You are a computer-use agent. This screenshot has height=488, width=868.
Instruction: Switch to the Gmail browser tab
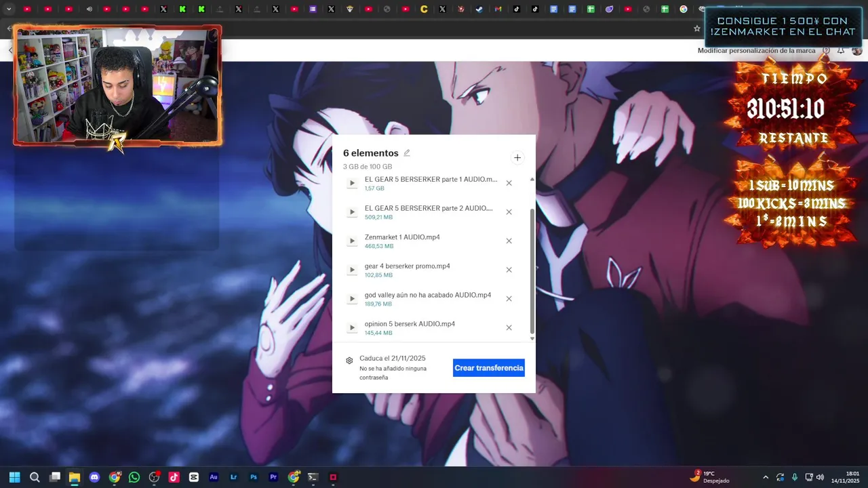point(498,9)
